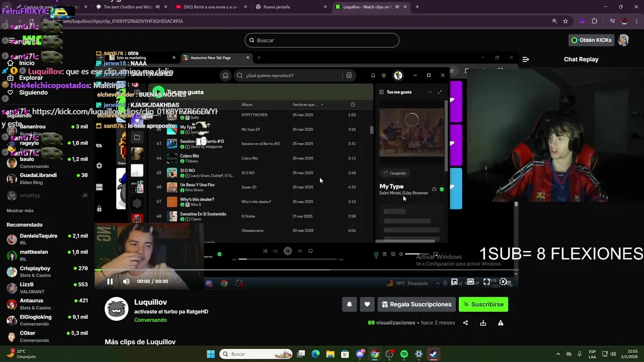Open Task View on taskbar
644x362 pixels.
(x=301, y=354)
